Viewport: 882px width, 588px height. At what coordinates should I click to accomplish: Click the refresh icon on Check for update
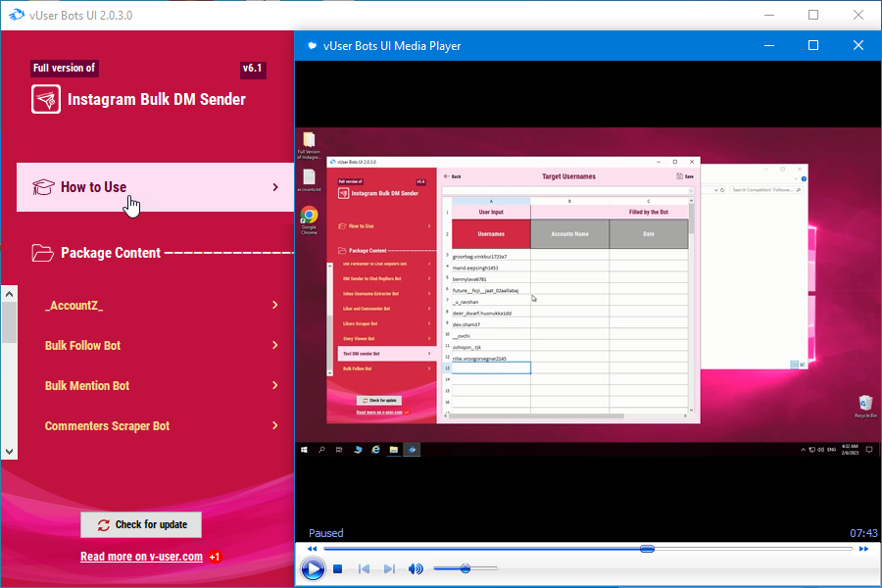[104, 525]
